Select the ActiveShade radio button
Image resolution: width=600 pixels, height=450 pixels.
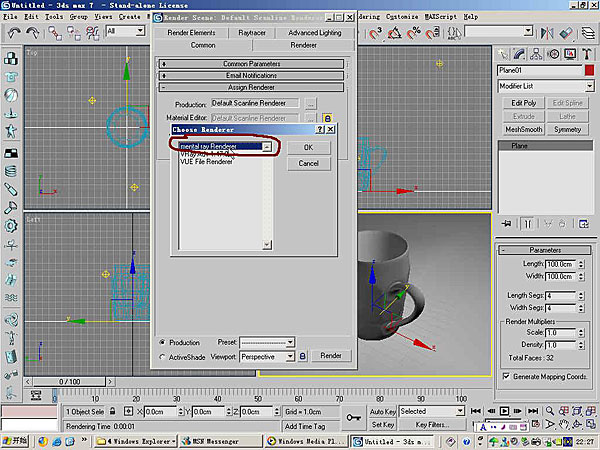[162, 357]
